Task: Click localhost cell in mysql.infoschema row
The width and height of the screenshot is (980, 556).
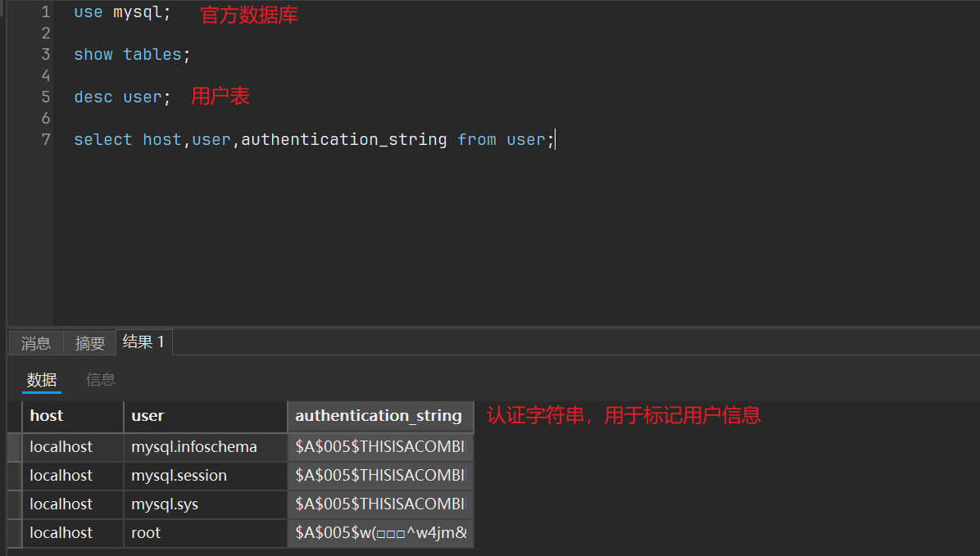Action: point(72,447)
